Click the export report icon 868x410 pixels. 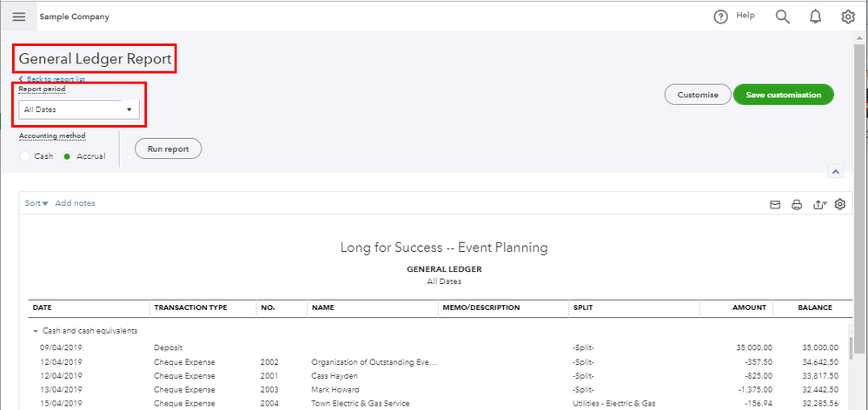[x=818, y=205]
